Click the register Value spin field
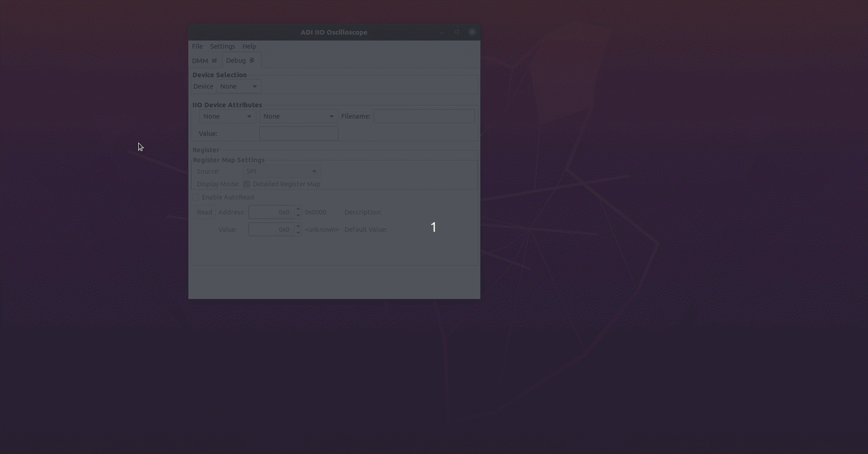Screen dimensions: 868x454 point(272,229)
